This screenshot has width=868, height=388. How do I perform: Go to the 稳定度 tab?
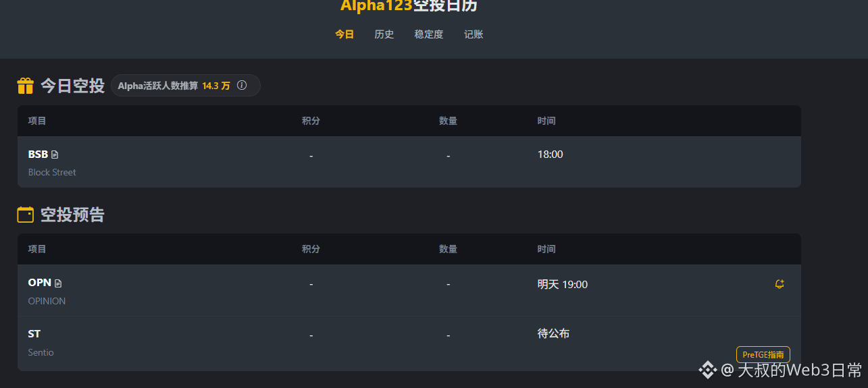click(429, 34)
